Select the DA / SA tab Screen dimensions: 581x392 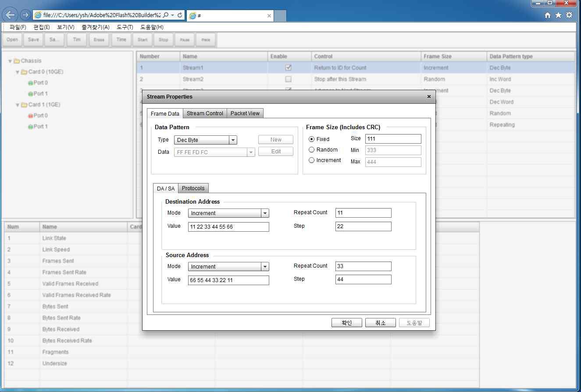tap(166, 188)
